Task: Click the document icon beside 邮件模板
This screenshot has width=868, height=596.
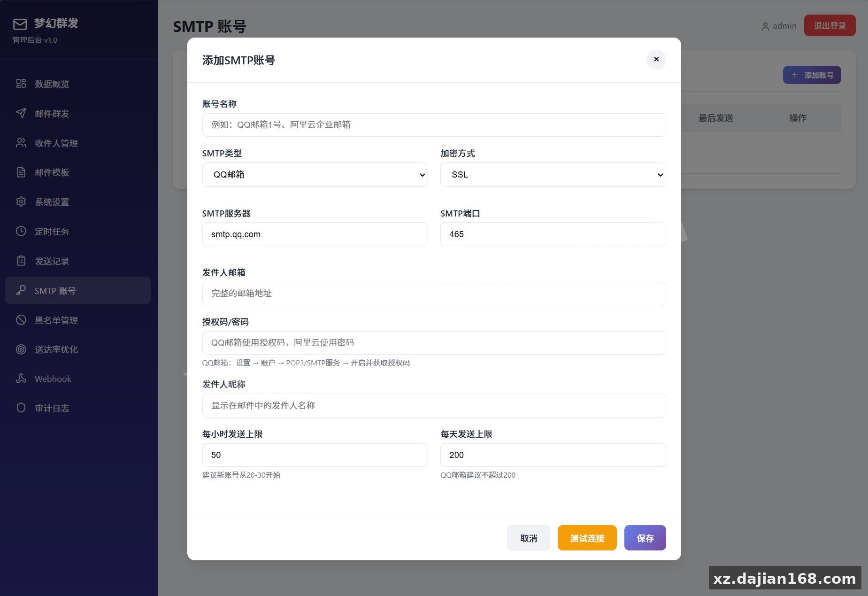Action: click(x=21, y=172)
